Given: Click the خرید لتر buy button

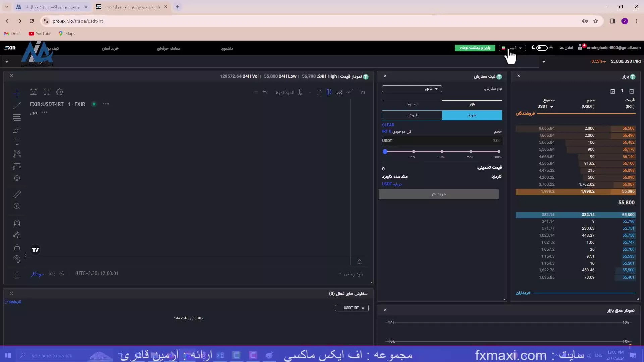Looking at the screenshot, I should coord(438,194).
